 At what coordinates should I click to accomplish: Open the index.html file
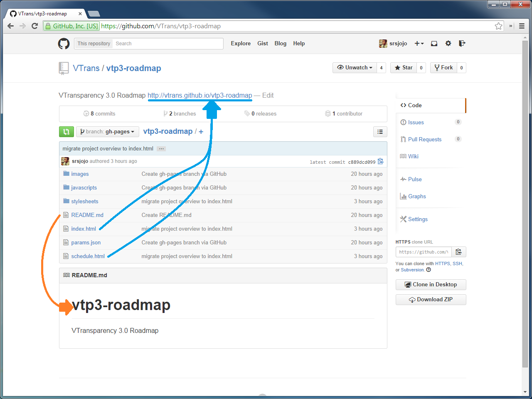click(x=84, y=229)
